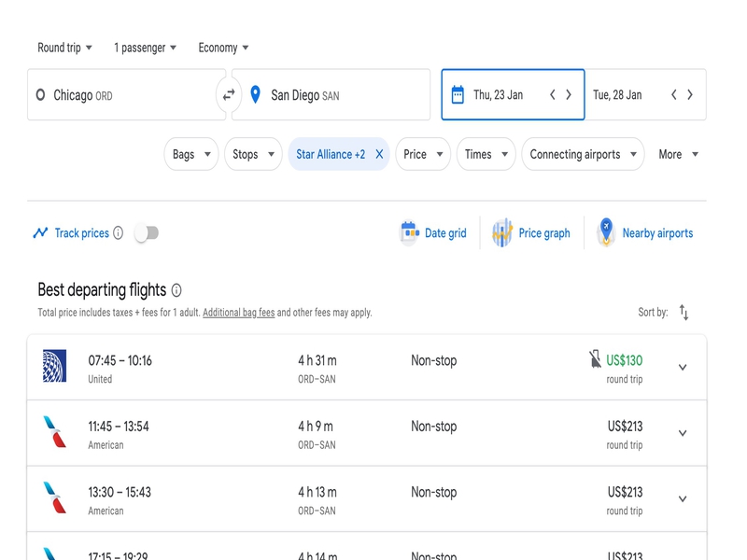
Task: Open the Nearby airports view
Action: [644, 232]
